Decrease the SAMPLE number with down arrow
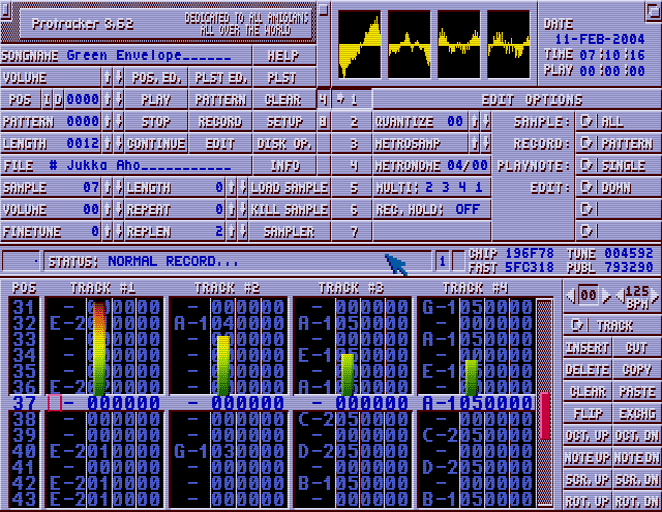This screenshot has width=662, height=512. [118, 188]
